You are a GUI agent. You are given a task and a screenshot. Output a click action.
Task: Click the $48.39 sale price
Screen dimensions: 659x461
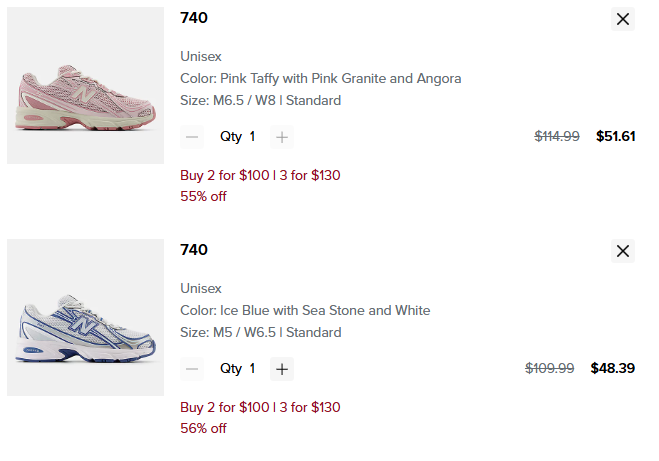pyautogui.click(x=613, y=369)
